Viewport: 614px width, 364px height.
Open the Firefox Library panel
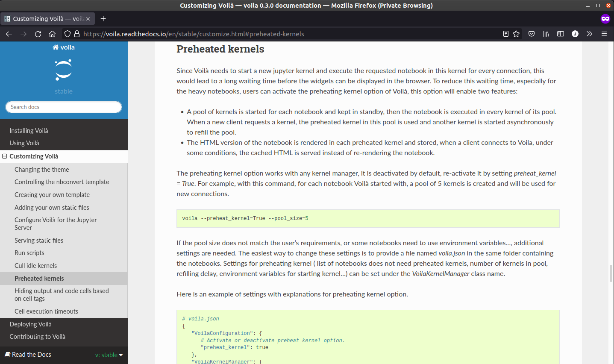point(546,34)
